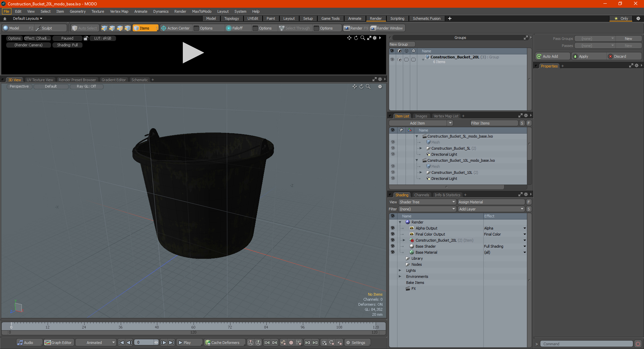Click the Play animation button
Screen dimensions: 644x349
(190, 343)
